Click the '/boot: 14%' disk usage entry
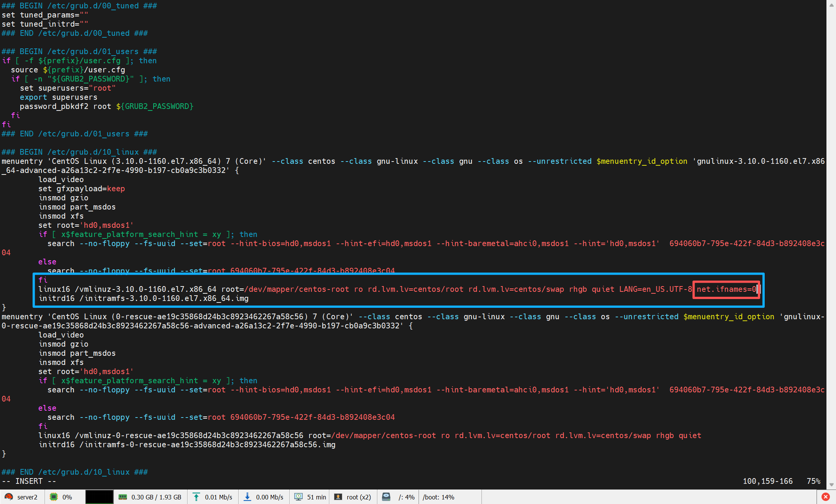 coord(438,497)
